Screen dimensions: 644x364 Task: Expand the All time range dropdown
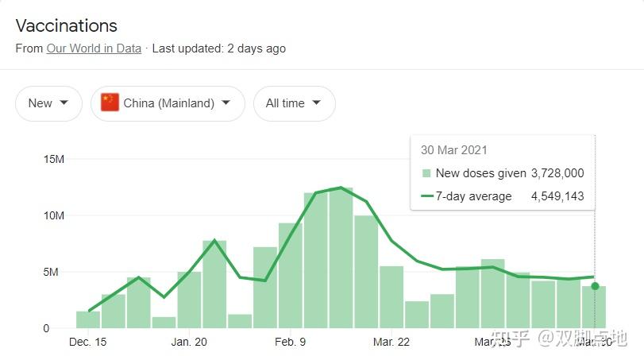[294, 103]
